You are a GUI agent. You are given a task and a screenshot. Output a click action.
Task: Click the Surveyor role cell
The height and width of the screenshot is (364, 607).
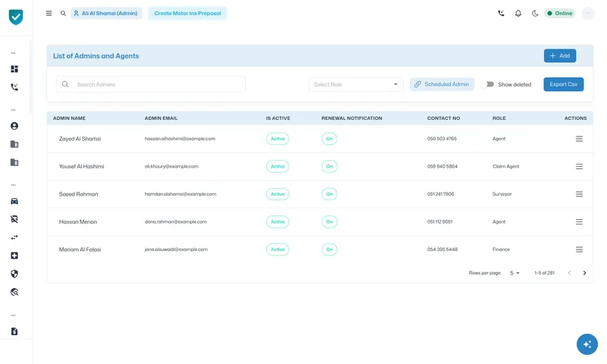click(x=502, y=194)
